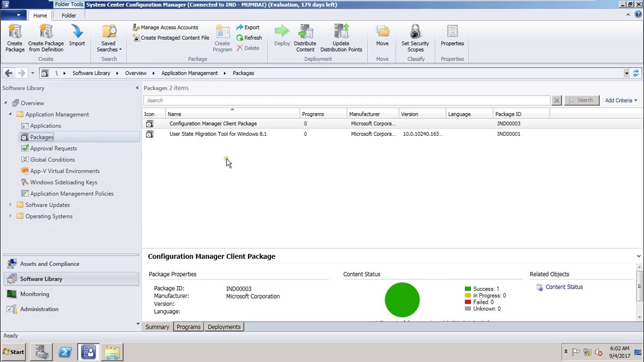
Task: Click the back navigation arrow
Action: point(9,73)
